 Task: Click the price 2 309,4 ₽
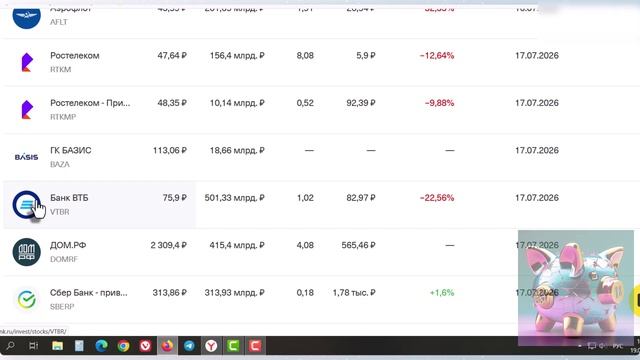coord(169,245)
